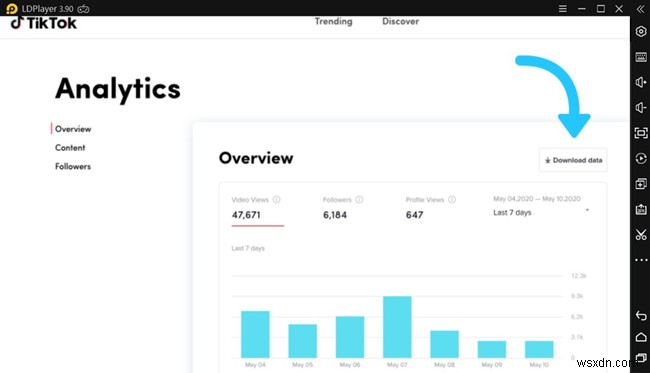The height and width of the screenshot is (373, 650).
Task: Click the Android home icon
Action: pyautogui.click(x=641, y=337)
